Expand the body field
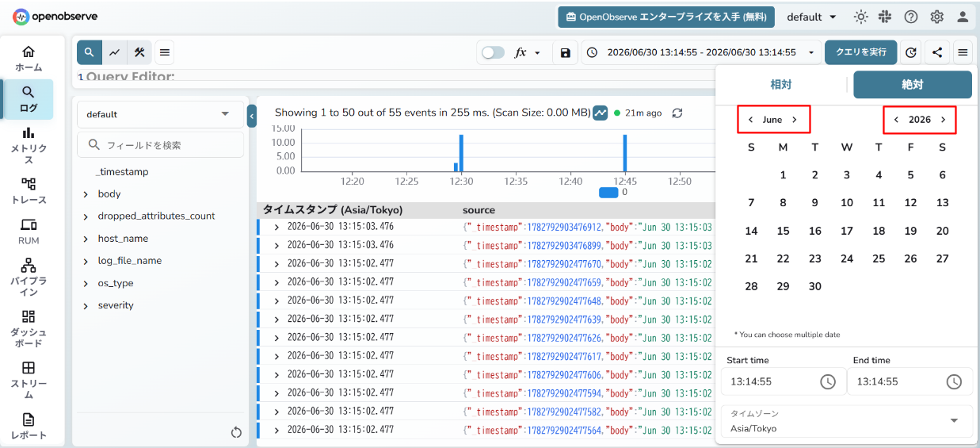Screen dimensions: 980x448 (x=86, y=194)
